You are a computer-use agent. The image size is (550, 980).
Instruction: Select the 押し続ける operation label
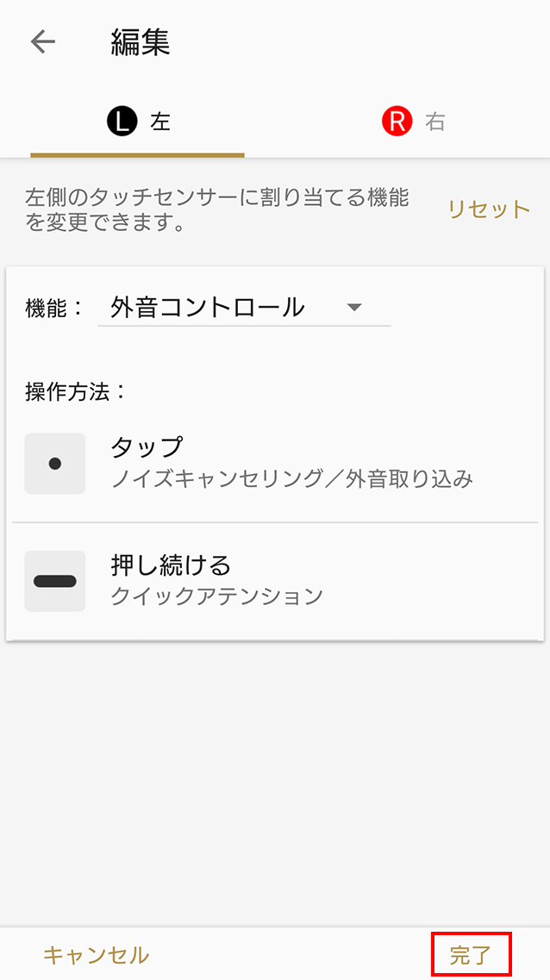pos(171,565)
